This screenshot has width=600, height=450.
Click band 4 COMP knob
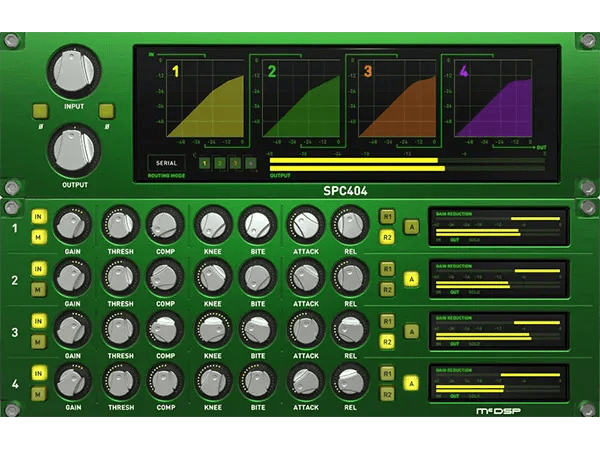tap(165, 382)
